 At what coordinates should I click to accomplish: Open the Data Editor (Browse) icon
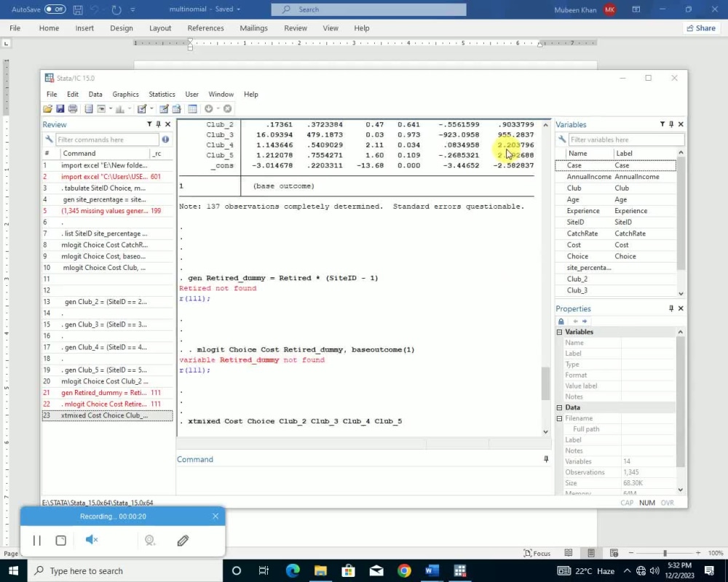(x=176, y=108)
